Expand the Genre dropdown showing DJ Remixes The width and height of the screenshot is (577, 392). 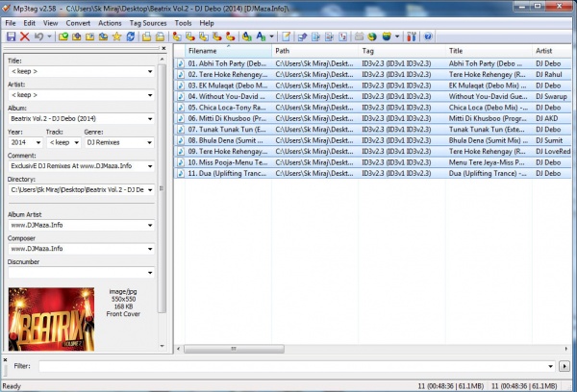point(149,142)
